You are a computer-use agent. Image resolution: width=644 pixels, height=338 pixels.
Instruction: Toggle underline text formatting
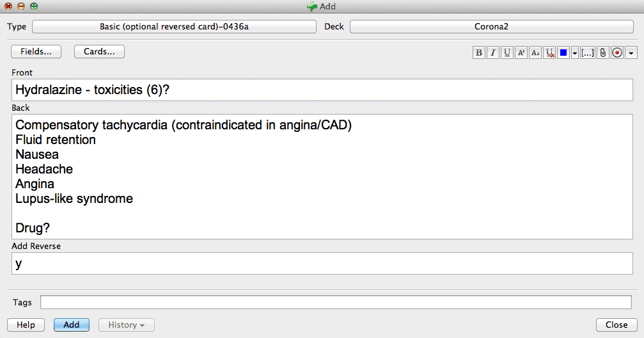click(507, 52)
